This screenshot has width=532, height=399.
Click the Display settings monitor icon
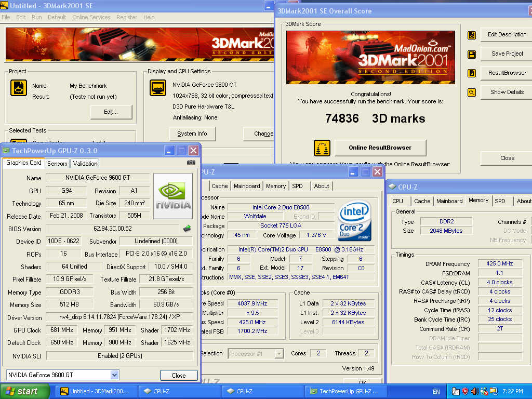point(158,88)
